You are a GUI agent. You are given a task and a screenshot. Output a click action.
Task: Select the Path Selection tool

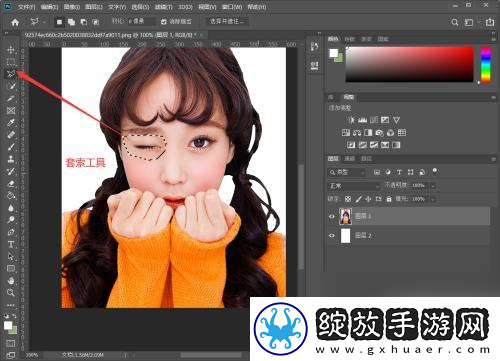(11, 256)
